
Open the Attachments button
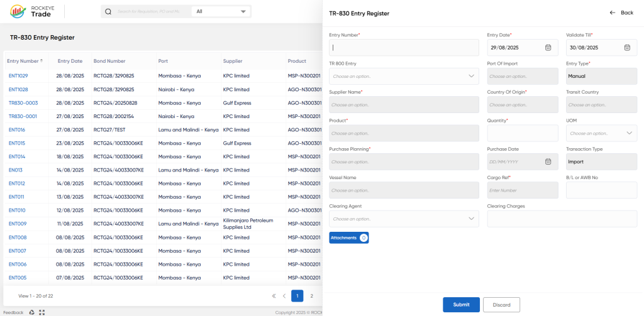[x=348, y=237]
